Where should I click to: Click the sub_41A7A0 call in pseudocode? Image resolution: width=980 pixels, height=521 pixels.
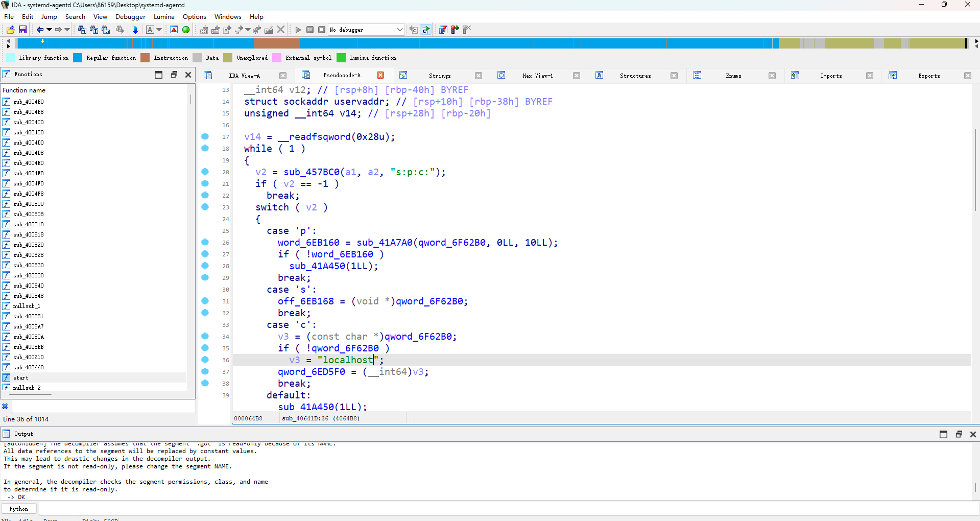[x=385, y=243]
